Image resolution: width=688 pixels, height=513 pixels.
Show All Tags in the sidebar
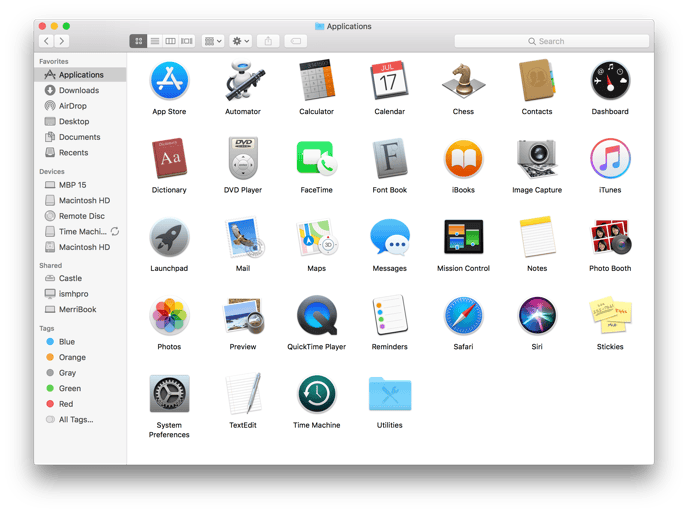80,420
